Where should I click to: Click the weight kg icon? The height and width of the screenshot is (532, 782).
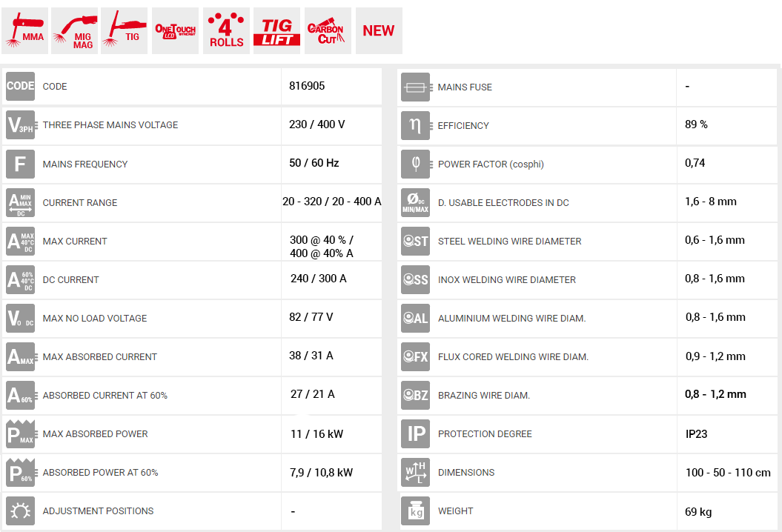(x=415, y=511)
